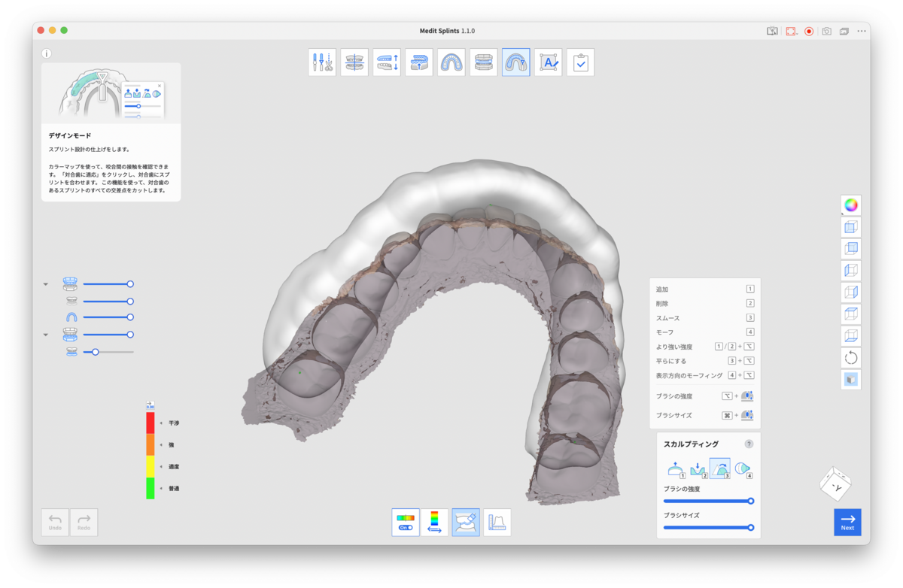Collapse the lower model opacity group

46,335
